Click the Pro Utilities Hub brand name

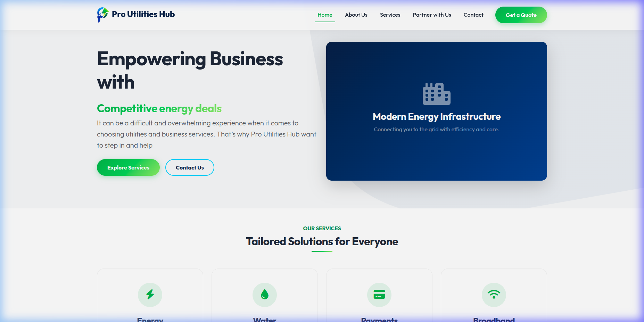tap(143, 14)
